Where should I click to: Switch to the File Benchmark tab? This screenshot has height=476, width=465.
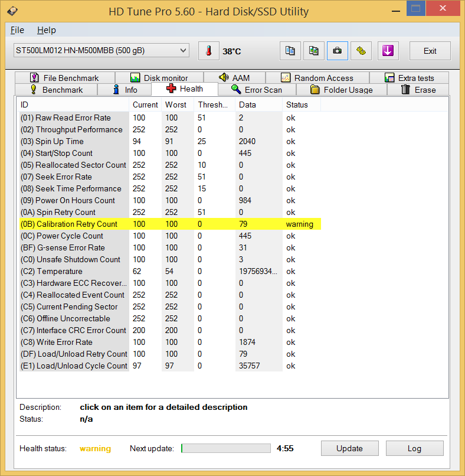pos(64,78)
